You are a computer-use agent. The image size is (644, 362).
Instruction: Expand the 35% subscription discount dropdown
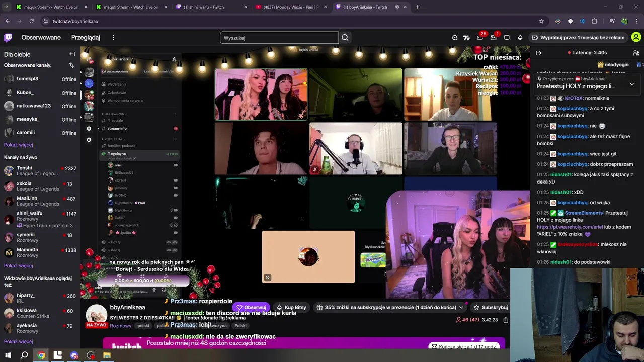point(461,307)
